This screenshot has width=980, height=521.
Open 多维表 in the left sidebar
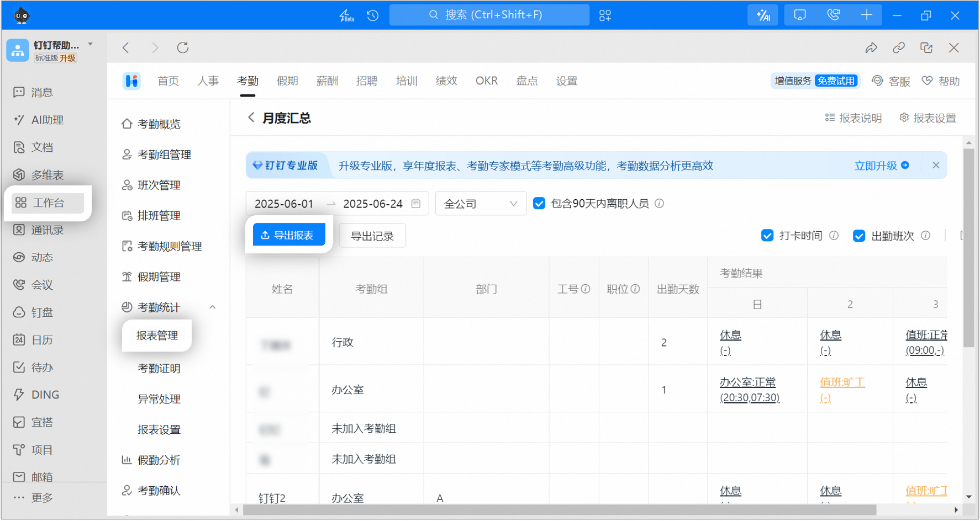tap(38, 175)
